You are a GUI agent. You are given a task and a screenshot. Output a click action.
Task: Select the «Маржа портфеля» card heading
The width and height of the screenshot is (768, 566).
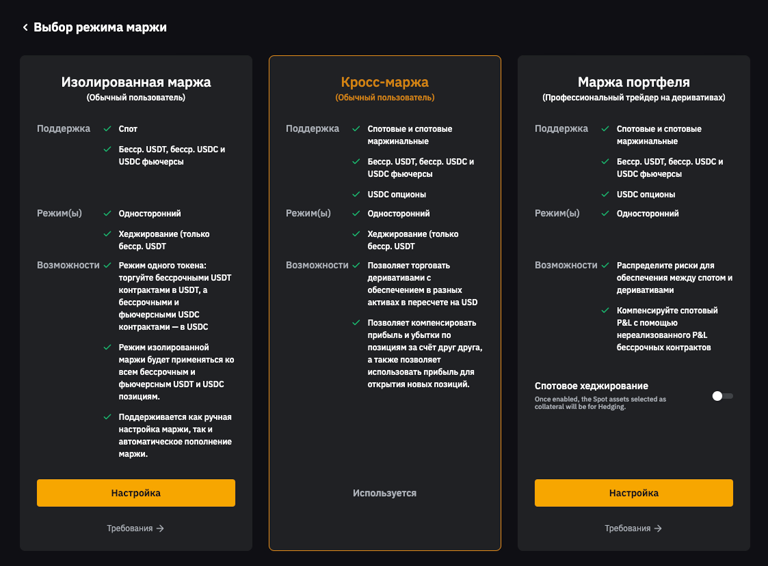tap(633, 82)
